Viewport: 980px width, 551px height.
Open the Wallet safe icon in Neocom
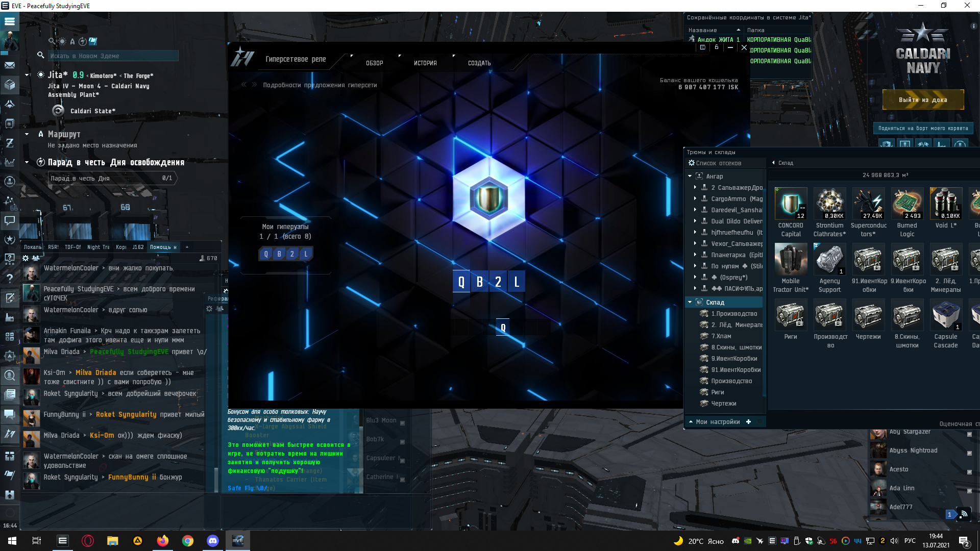9,123
